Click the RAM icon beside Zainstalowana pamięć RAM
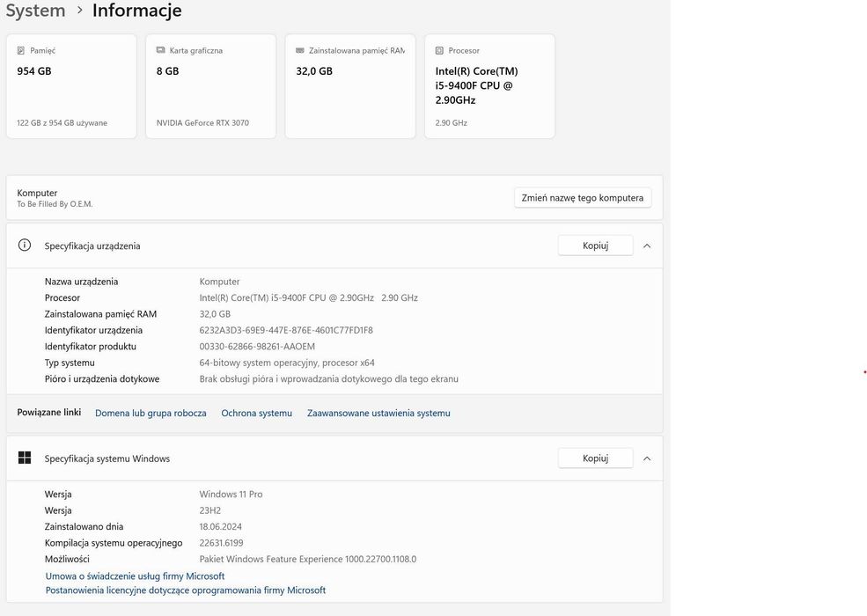Viewport: 867px width, 616px height. click(299, 50)
